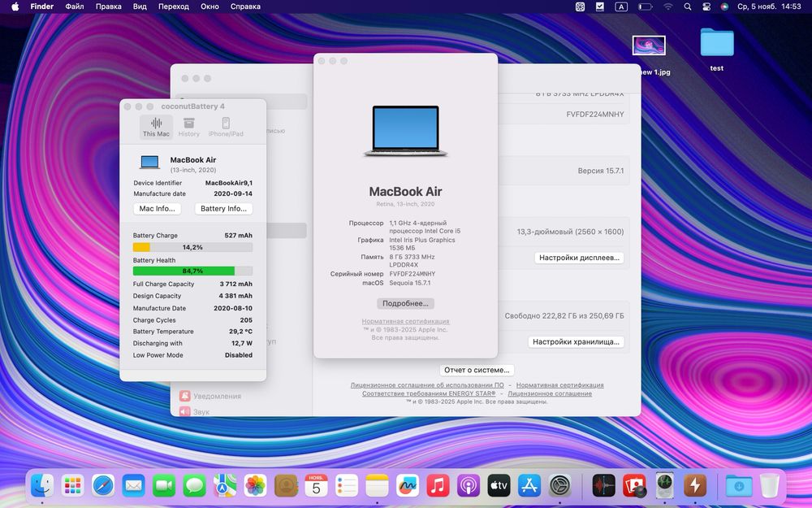Click the Charge Cycles value 205
Image resolution: width=812 pixels, height=508 pixels.
pos(246,319)
